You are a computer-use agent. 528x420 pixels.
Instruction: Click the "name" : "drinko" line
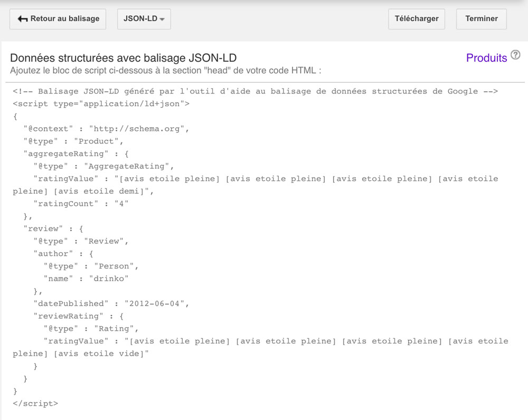point(86,279)
